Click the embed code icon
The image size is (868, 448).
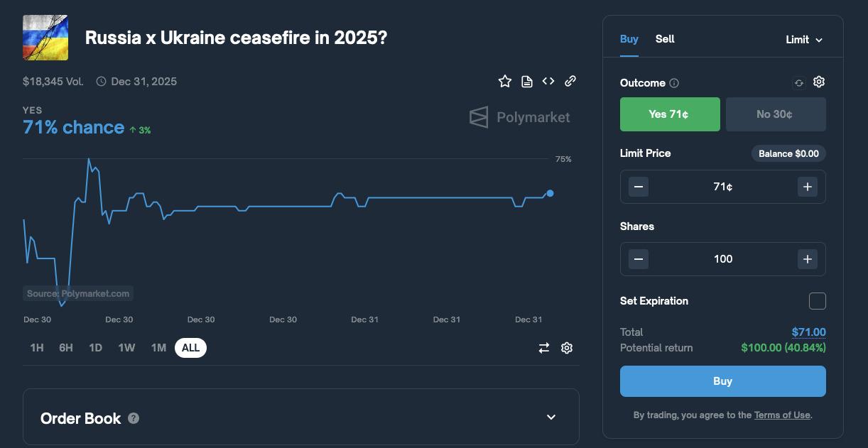coord(548,82)
